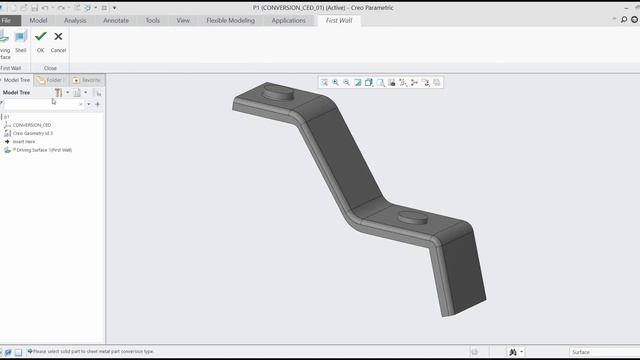
Task: Add a tree filter with plus icon
Action: coord(98,104)
